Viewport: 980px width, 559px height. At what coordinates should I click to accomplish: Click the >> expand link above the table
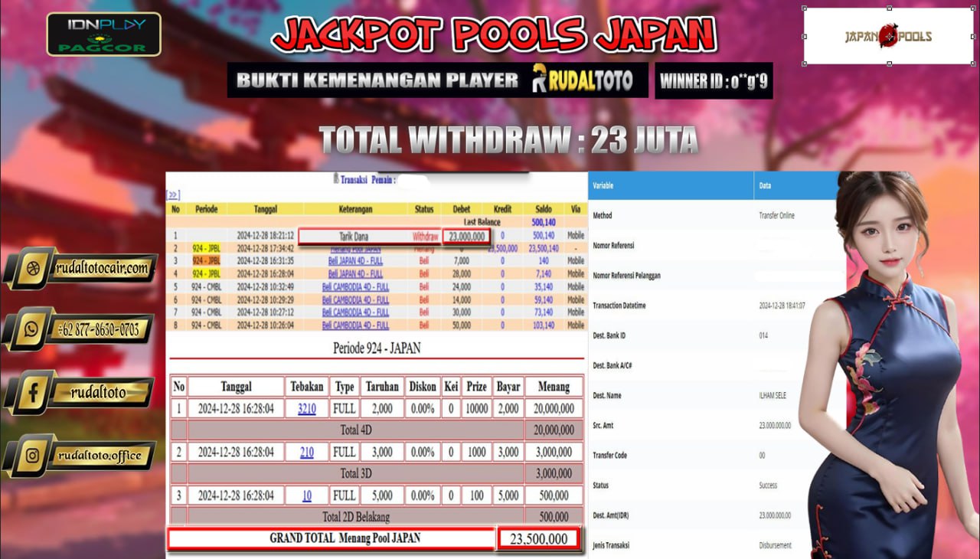(x=173, y=195)
